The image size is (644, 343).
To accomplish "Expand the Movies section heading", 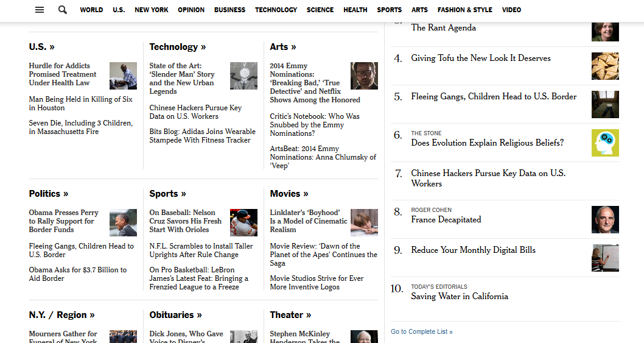I will click(289, 194).
